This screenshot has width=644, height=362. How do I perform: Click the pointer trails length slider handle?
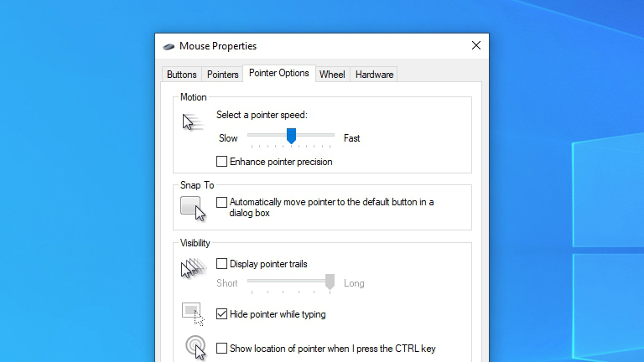(x=330, y=282)
